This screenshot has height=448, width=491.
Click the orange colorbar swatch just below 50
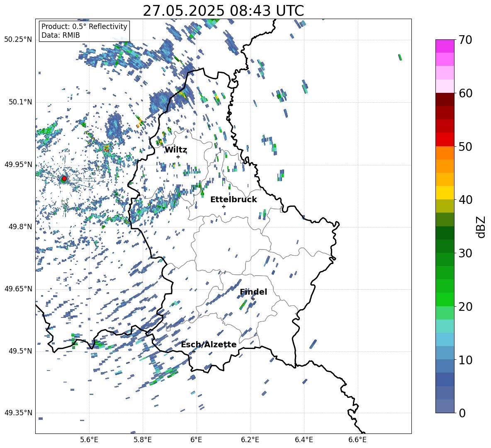point(445,153)
